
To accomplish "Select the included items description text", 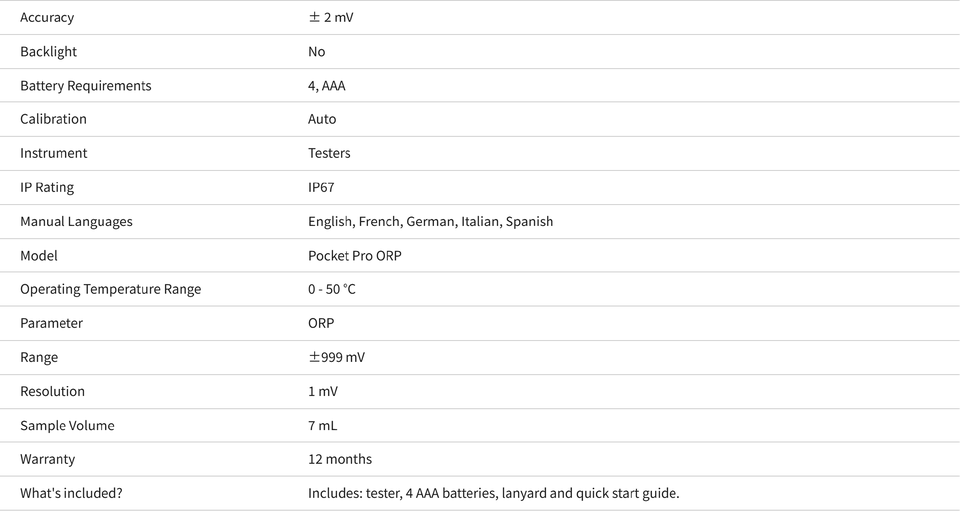I will tap(493, 493).
